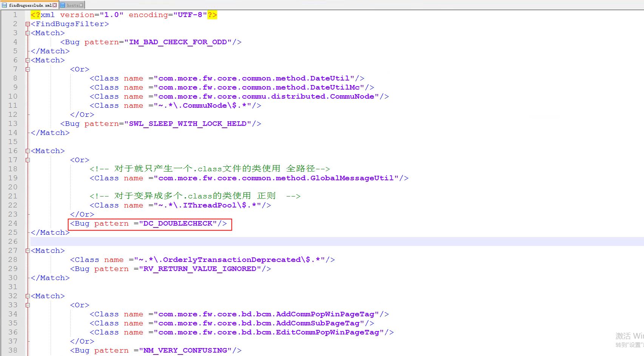This screenshot has height=356, width=644.
Task: Click the comment mentioning "全路径" on line 18
Action: point(210,169)
